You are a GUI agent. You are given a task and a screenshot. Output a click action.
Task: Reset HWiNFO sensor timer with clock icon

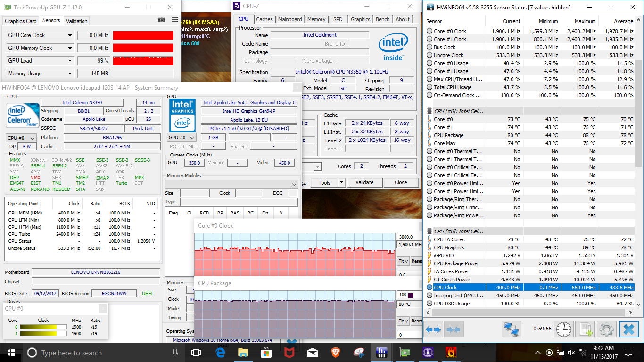click(x=564, y=329)
